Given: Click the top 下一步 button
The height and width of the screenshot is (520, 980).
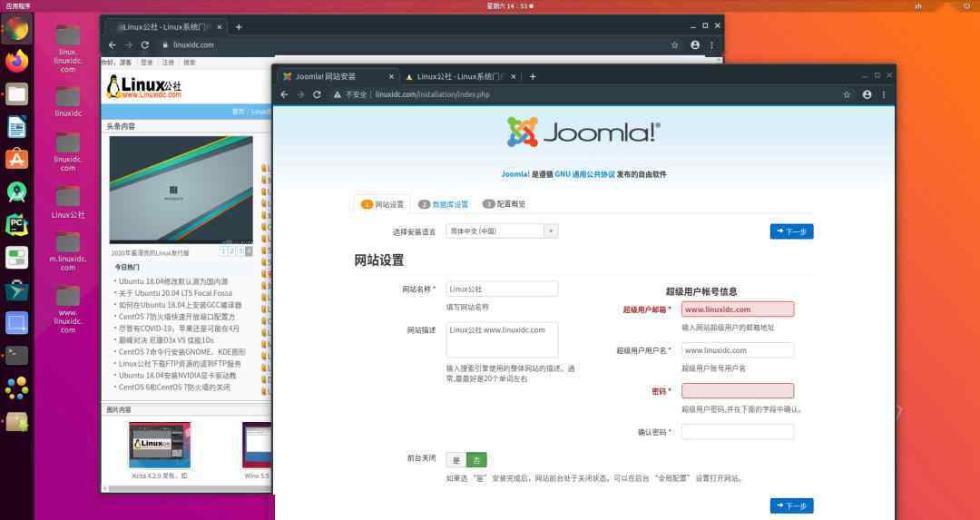Looking at the screenshot, I should coord(791,231).
